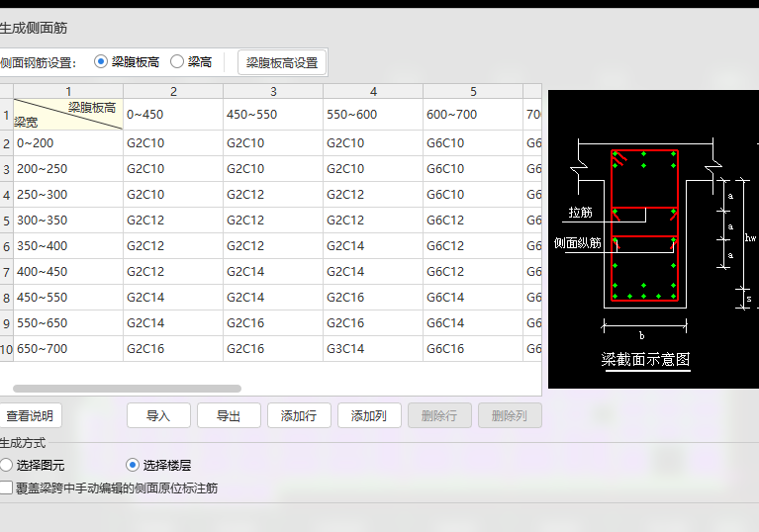Click G2C16 in row 450~550
The height and width of the screenshot is (532, 759).
tap(373, 298)
